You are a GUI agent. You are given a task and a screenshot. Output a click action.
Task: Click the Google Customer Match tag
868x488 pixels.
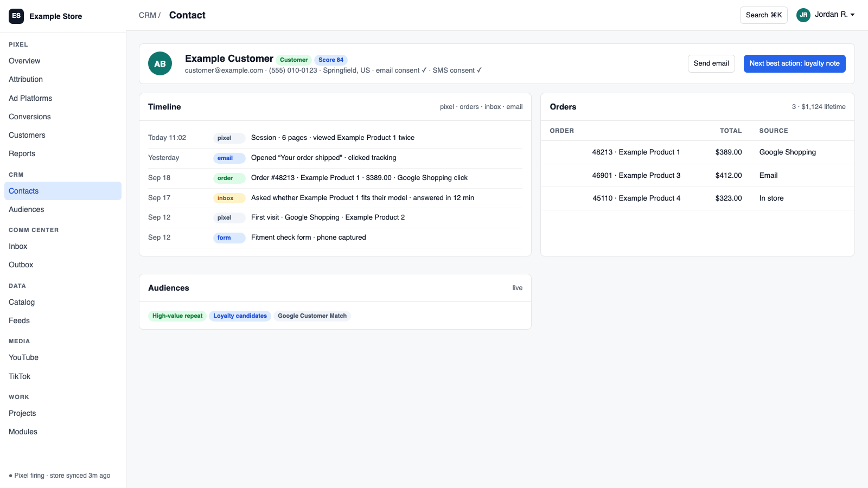(x=312, y=316)
